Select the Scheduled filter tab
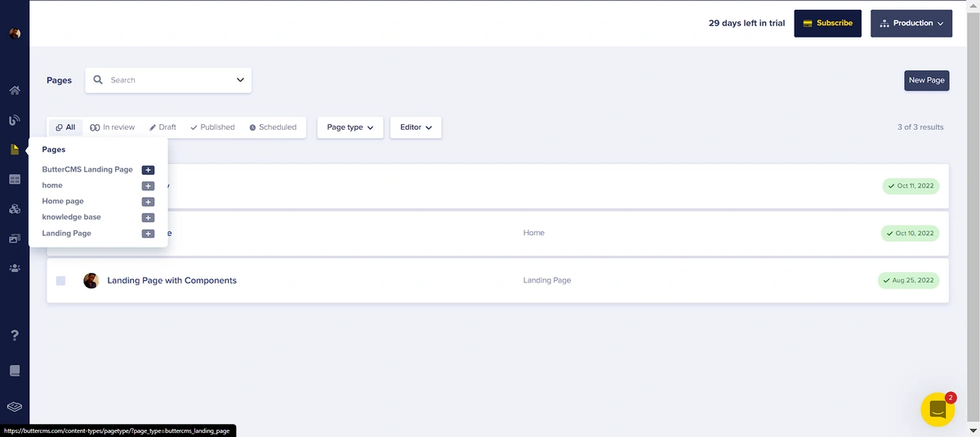The image size is (980, 437). (273, 127)
